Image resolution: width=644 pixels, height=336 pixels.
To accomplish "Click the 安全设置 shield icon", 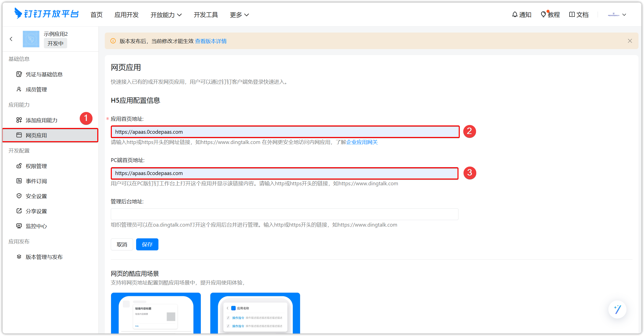I will tap(19, 196).
